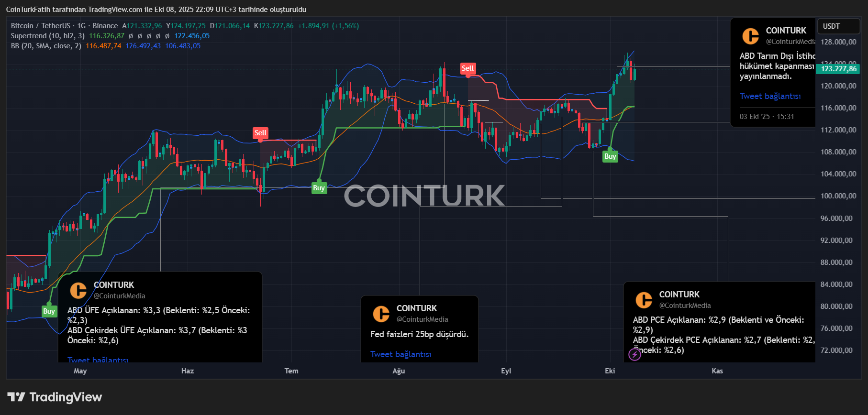
Task: Click the COINTURK avatar in the ABD ÜFE card
Action: tap(78, 290)
